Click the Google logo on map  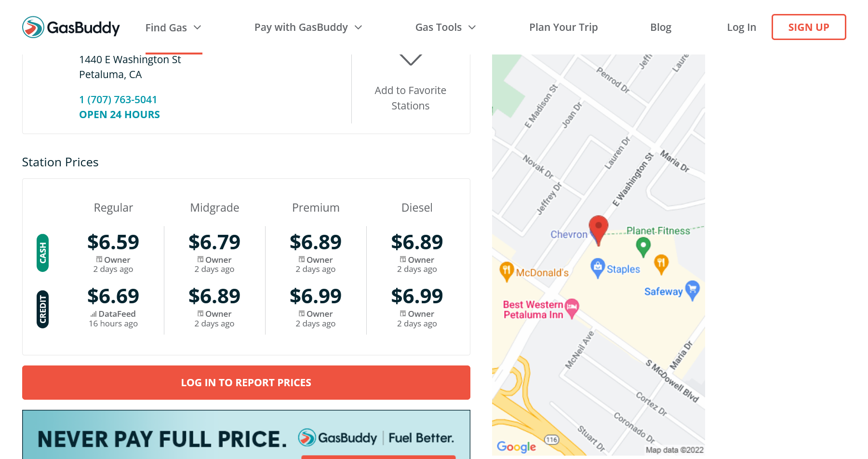click(516, 447)
